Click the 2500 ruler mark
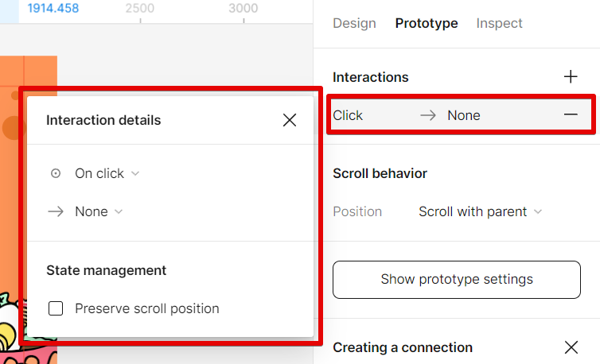Image resolution: width=600 pixels, height=364 pixels. 140,9
